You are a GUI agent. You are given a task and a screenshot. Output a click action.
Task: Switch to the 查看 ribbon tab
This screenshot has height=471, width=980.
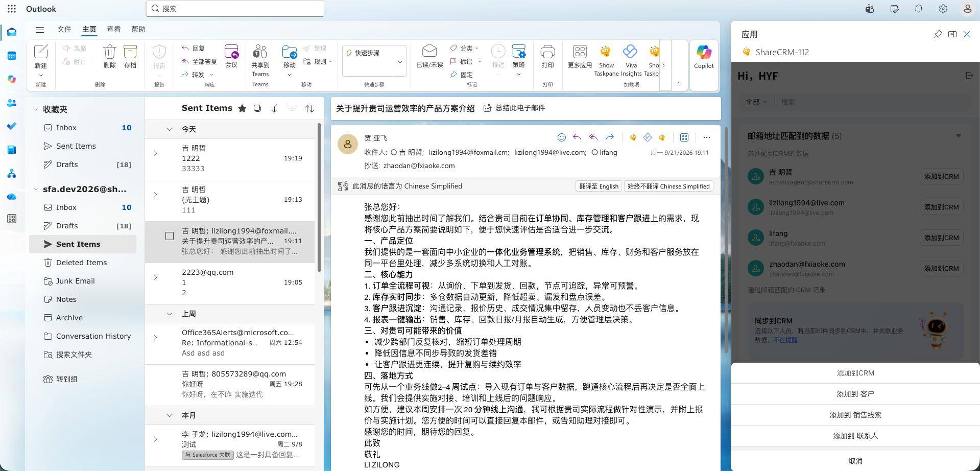114,29
